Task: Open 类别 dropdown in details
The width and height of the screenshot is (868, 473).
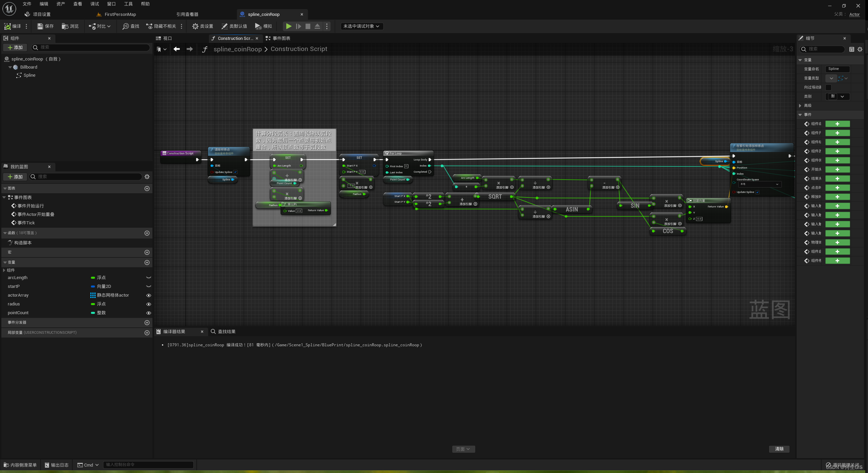Action: [x=838, y=96]
